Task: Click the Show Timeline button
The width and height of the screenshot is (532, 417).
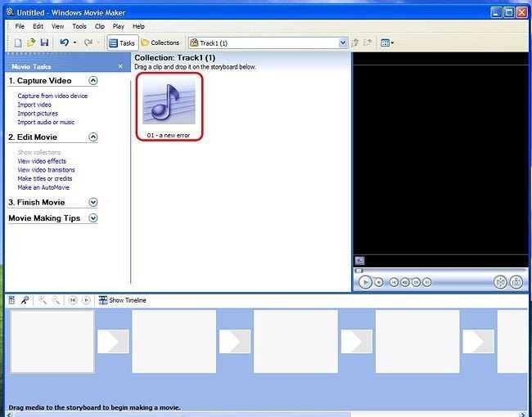Action: pyautogui.click(x=122, y=300)
